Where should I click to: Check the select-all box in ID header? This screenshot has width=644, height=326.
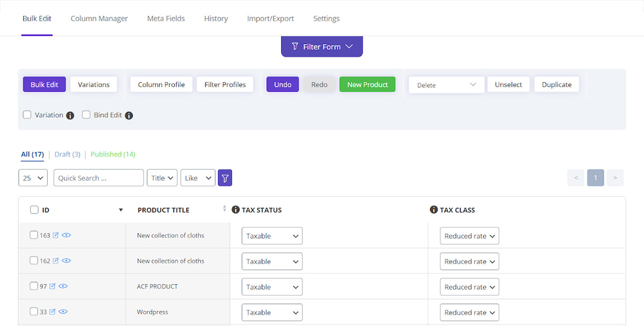(34, 210)
